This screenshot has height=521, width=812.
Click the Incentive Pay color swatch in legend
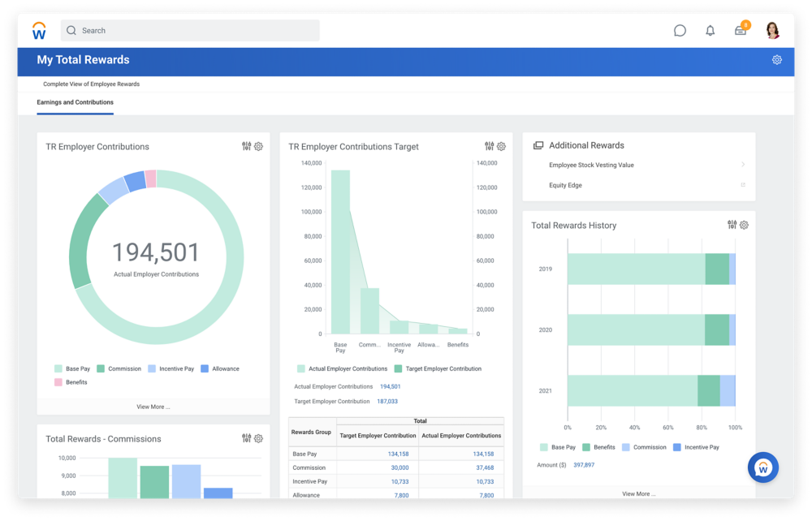[x=152, y=368]
